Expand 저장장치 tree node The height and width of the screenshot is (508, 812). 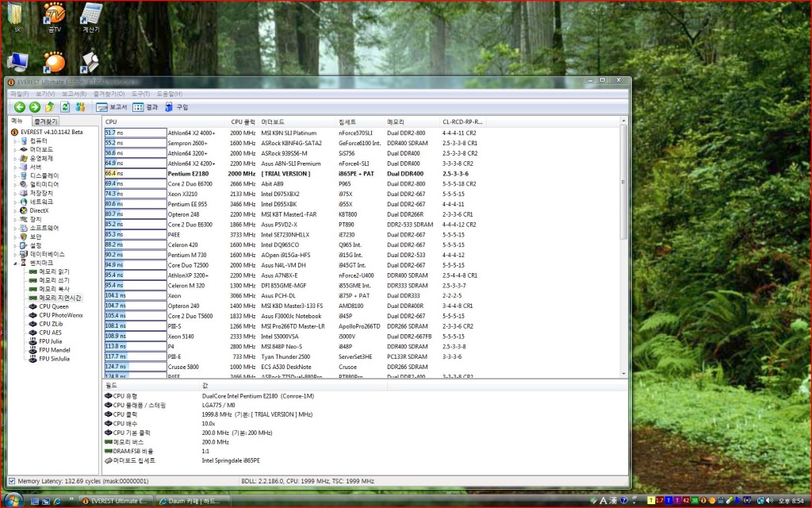click(x=15, y=194)
